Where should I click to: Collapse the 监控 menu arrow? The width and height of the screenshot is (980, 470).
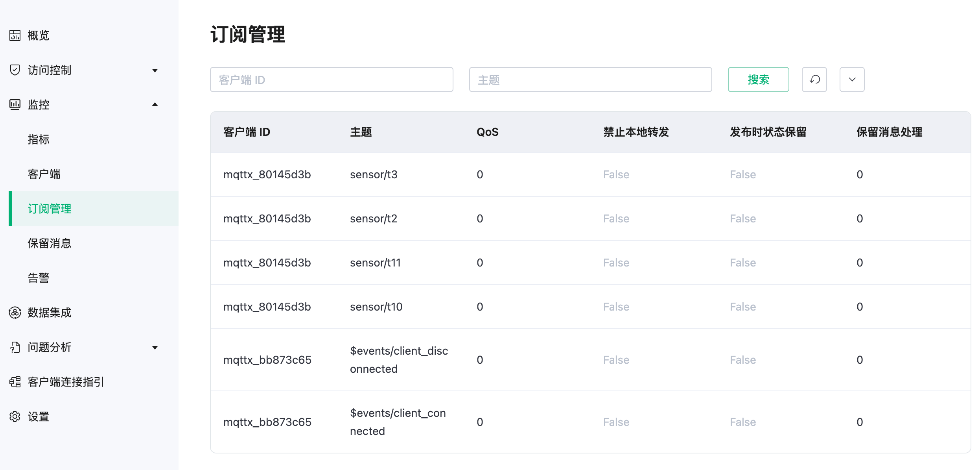[155, 104]
